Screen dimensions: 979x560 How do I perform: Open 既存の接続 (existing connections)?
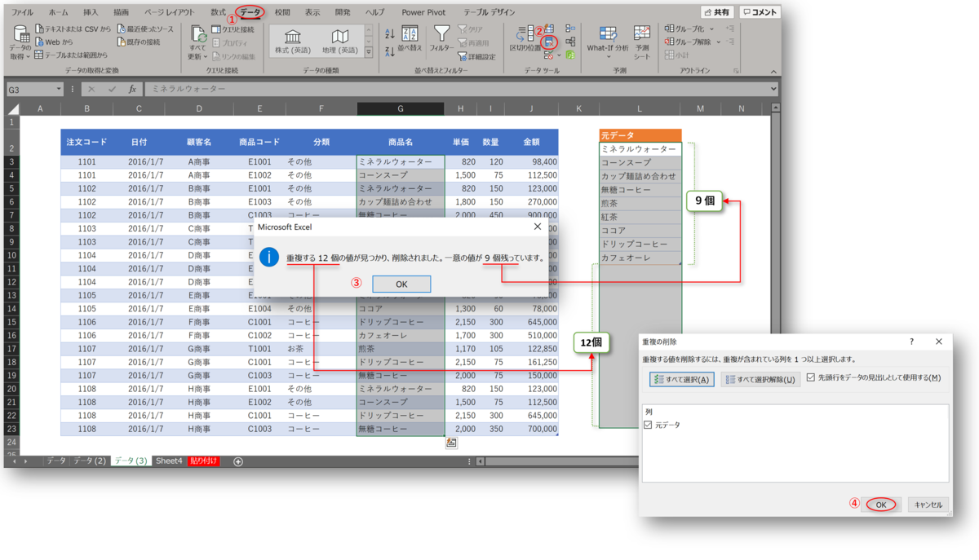[137, 42]
